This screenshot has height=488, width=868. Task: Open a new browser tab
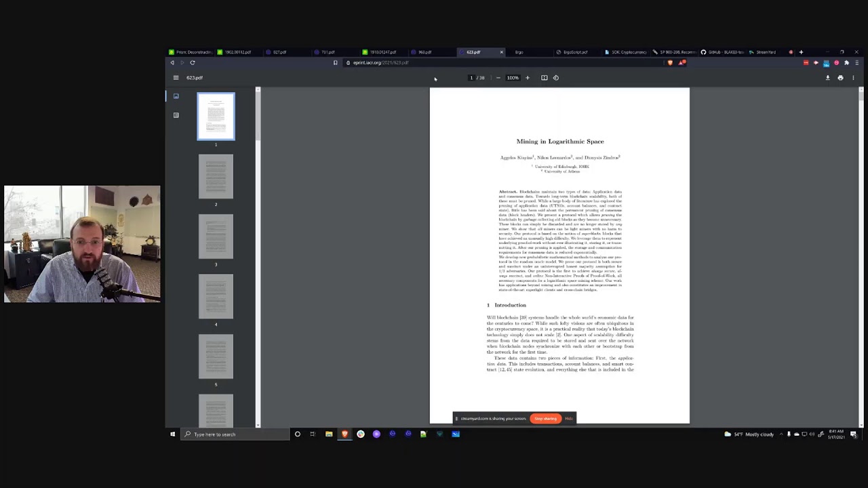(x=801, y=52)
